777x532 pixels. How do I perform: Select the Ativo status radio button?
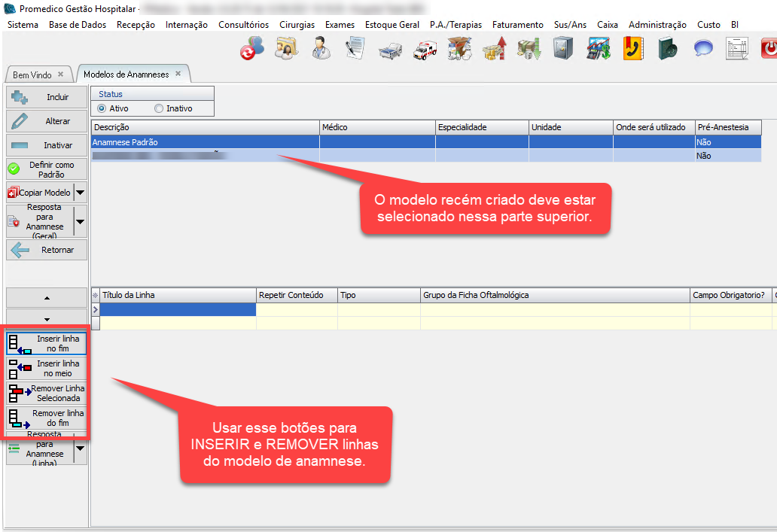coord(102,108)
